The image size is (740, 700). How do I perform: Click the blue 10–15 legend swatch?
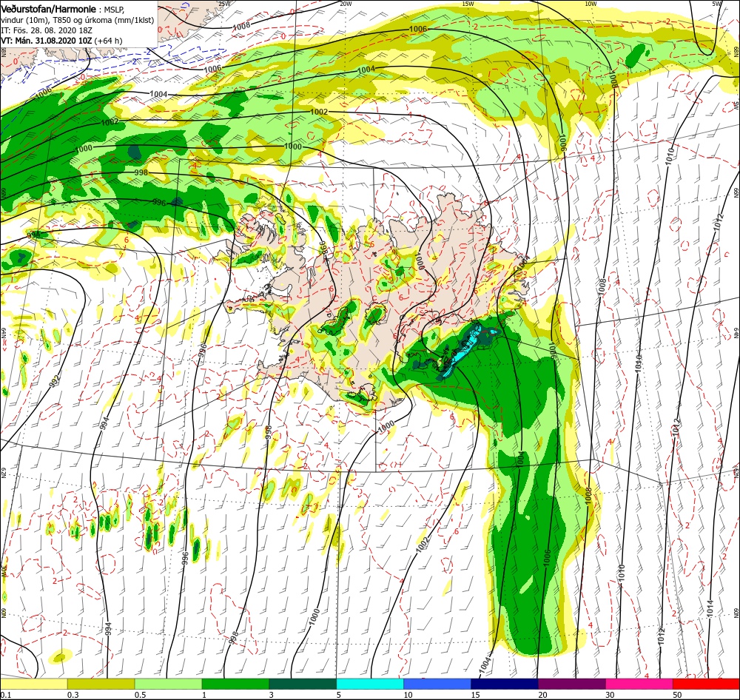pos(437,684)
